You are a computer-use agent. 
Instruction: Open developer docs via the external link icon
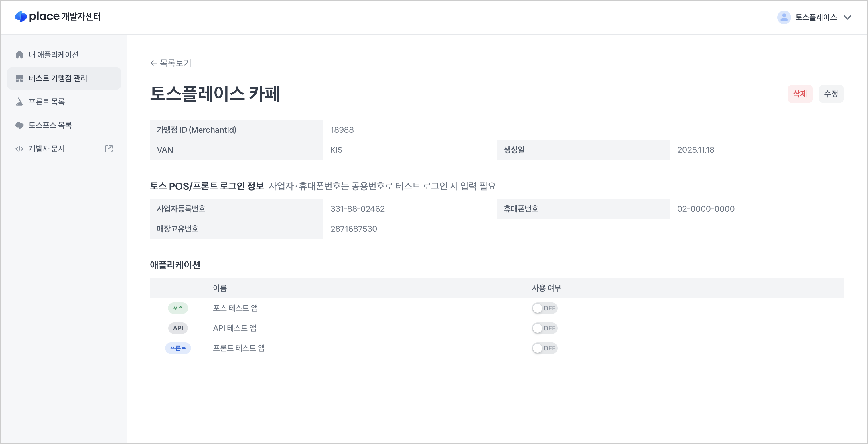click(108, 148)
